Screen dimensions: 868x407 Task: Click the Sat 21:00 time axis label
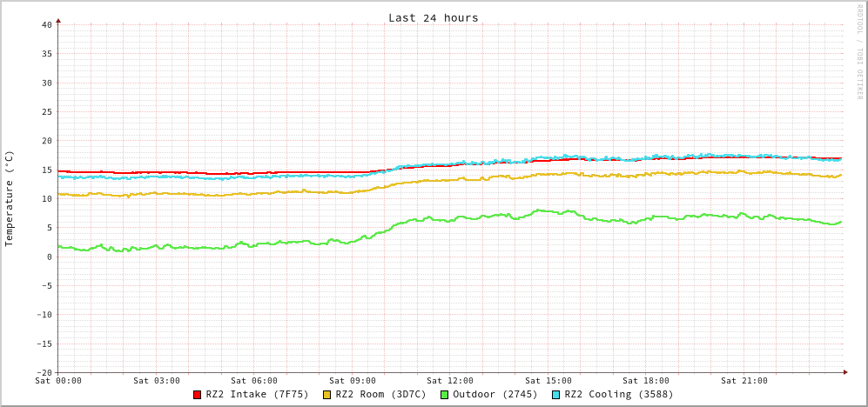(x=744, y=381)
